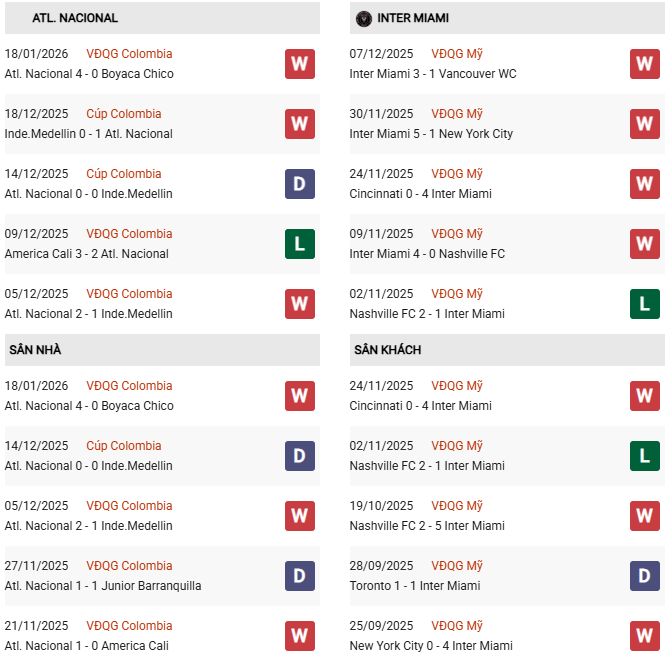
Task: Click the Toronto 1 - 1 Inter Miami result
Action: click(414, 586)
